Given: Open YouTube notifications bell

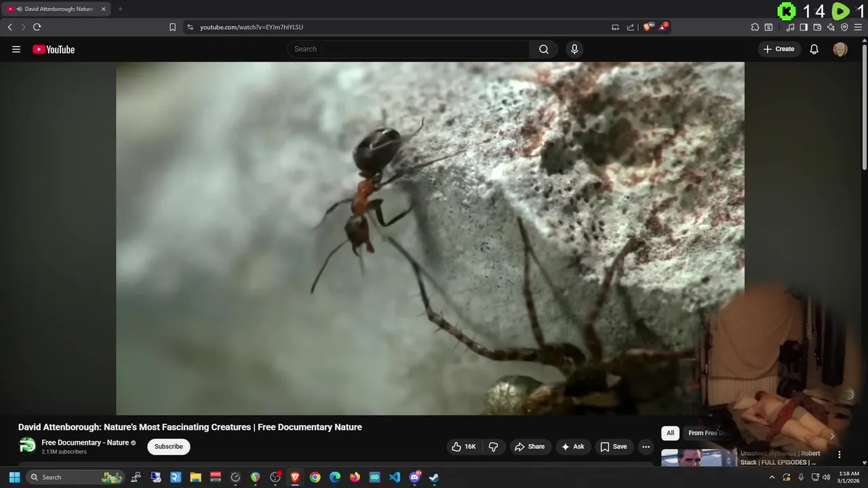Looking at the screenshot, I should click(814, 49).
